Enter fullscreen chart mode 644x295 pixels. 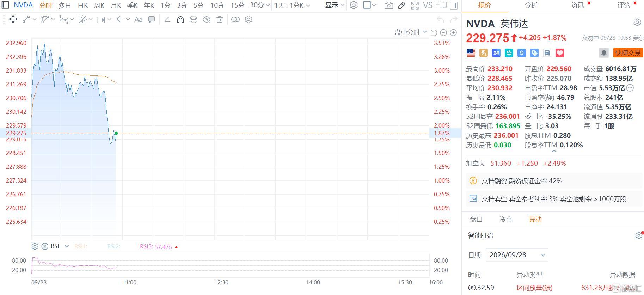click(415, 5)
